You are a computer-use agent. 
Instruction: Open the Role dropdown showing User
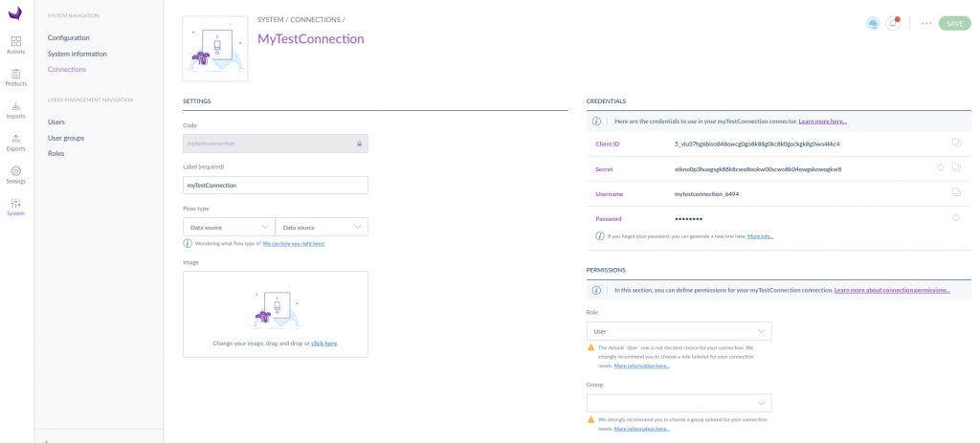[679, 331]
